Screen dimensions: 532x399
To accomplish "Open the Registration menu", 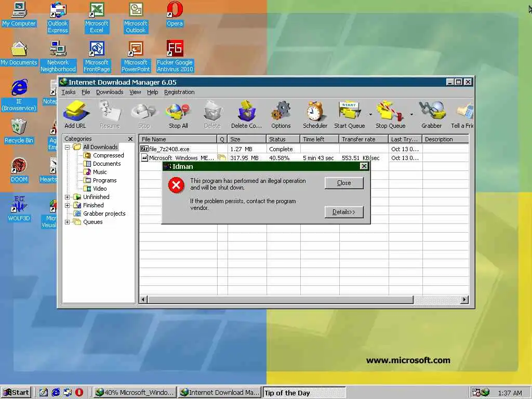I will click(179, 92).
